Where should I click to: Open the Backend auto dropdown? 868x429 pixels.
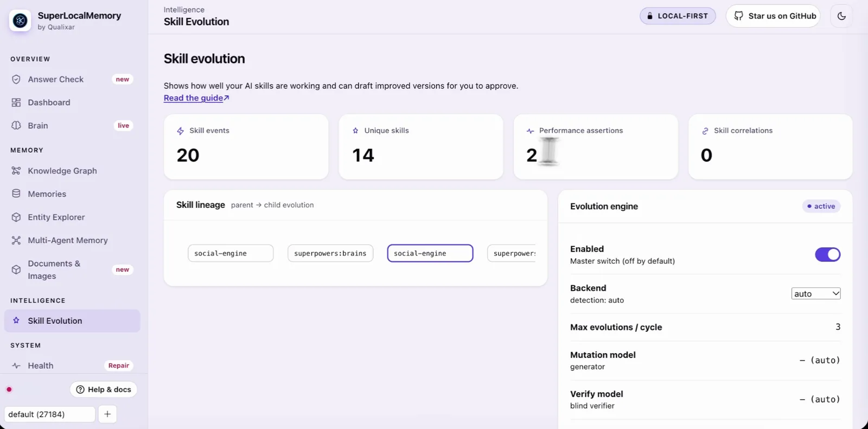816,293
